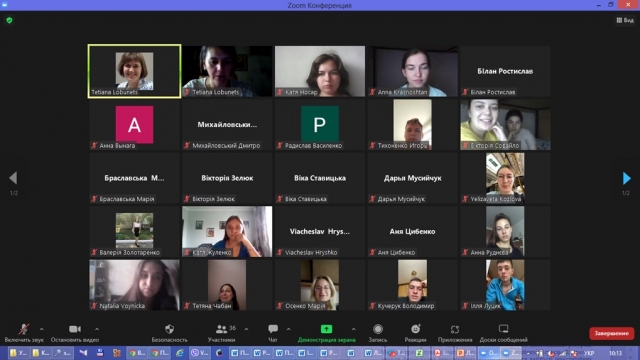Select Валерія Золотаренко video tile
The height and width of the screenshot is (360, 640).
tap(134, 231)
